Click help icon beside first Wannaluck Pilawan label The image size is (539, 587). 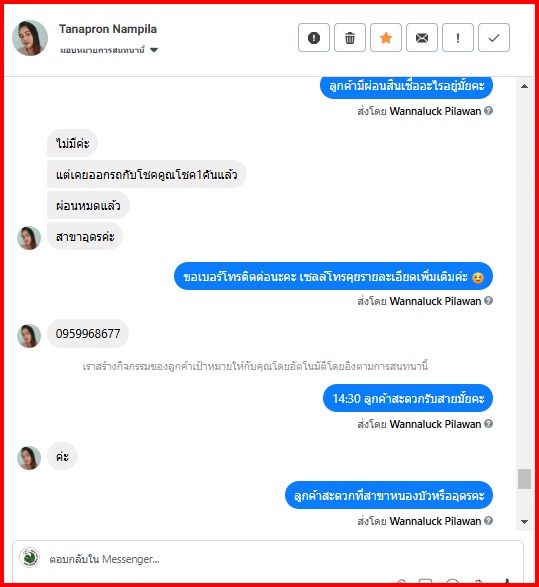click(488, 111)
